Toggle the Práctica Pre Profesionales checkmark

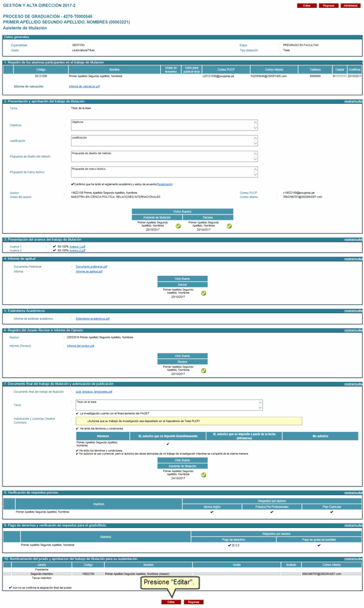272,512
